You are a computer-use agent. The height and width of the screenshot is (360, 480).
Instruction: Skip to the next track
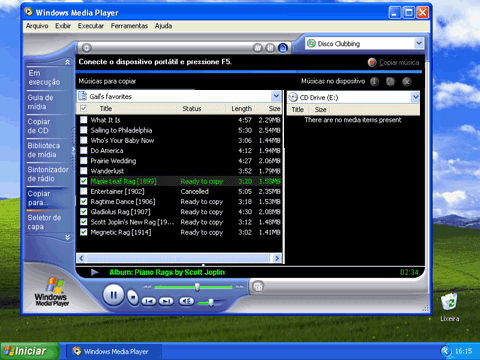[166, 301]
